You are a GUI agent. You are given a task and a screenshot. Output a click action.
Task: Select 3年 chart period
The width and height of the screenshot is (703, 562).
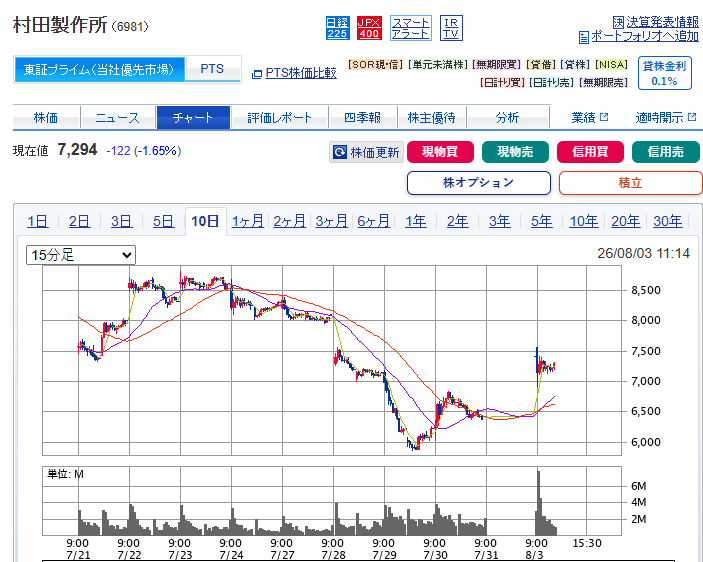pyautogui.click(x=499, y=221)
